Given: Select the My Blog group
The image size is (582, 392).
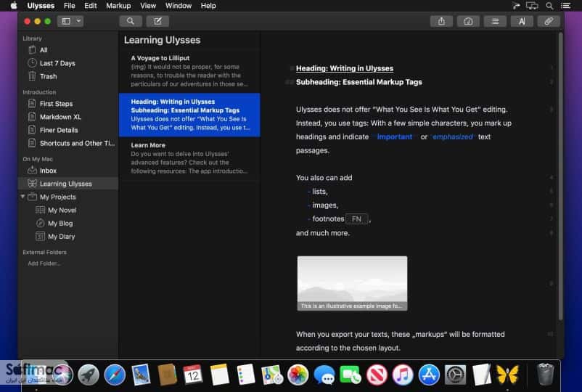Looking at the screenshot, I should [68, 223].
